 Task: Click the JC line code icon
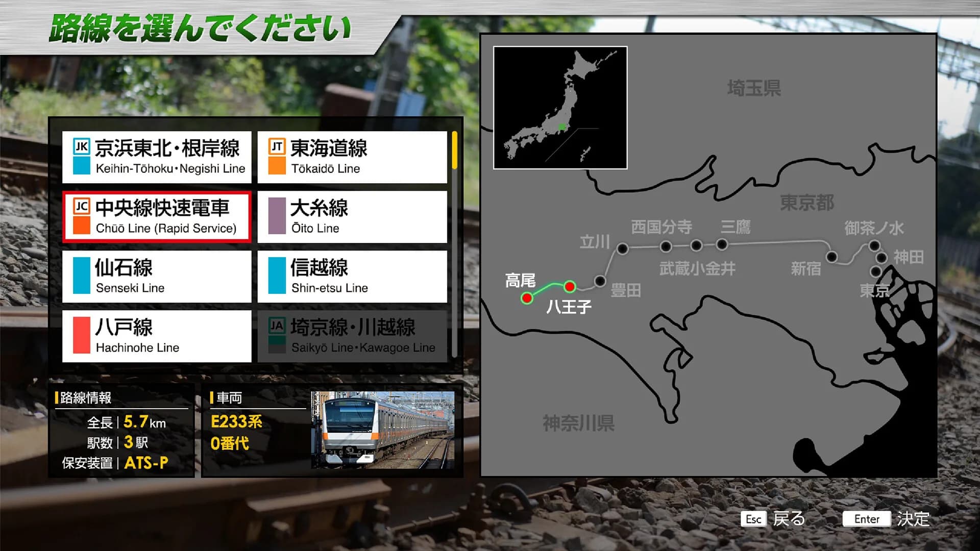[82, 207]
